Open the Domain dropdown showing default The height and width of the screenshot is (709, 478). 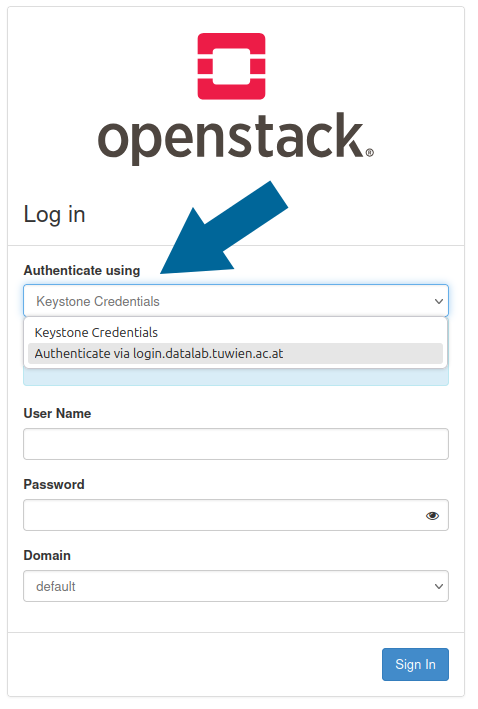coord(236,586)
